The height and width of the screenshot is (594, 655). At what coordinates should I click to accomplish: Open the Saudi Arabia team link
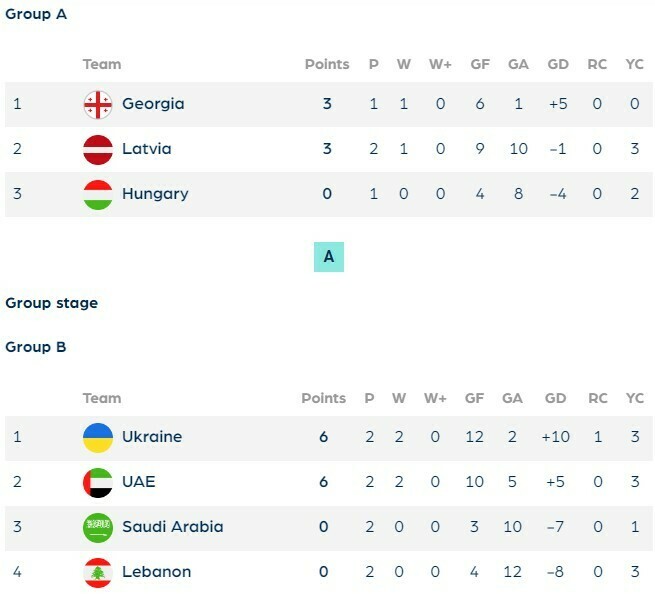pyautogui.click(x=172, y=527)
